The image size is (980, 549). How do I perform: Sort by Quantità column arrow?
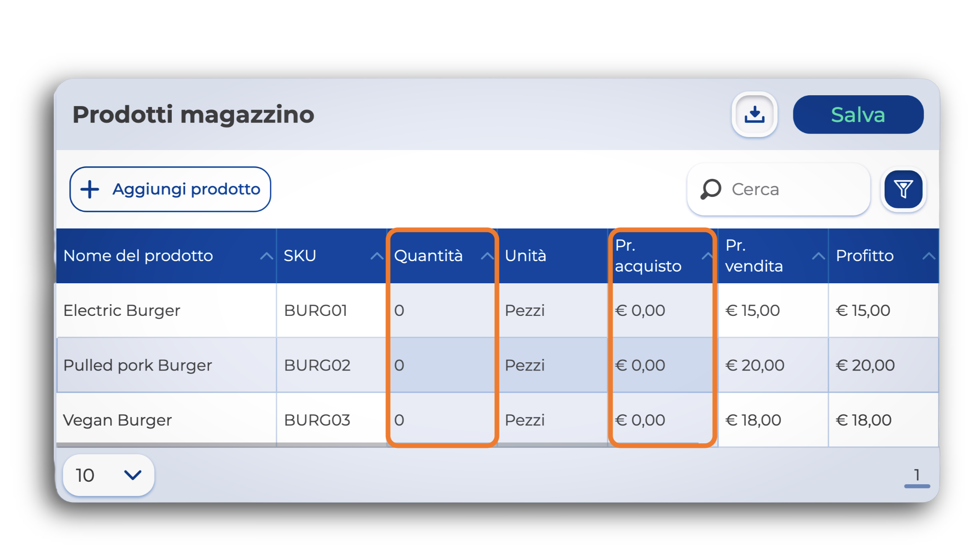point(487,256)
